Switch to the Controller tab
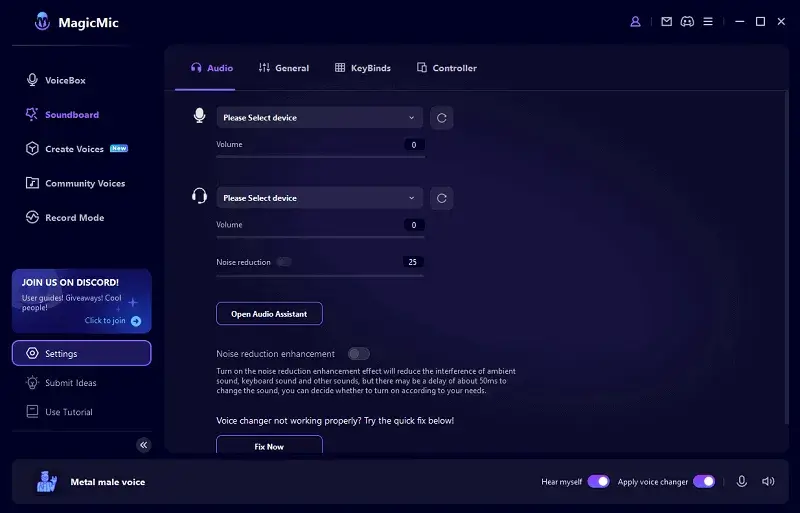Image resolution: width=800 pixels, height=513 pixels. (x=446, y=68)
